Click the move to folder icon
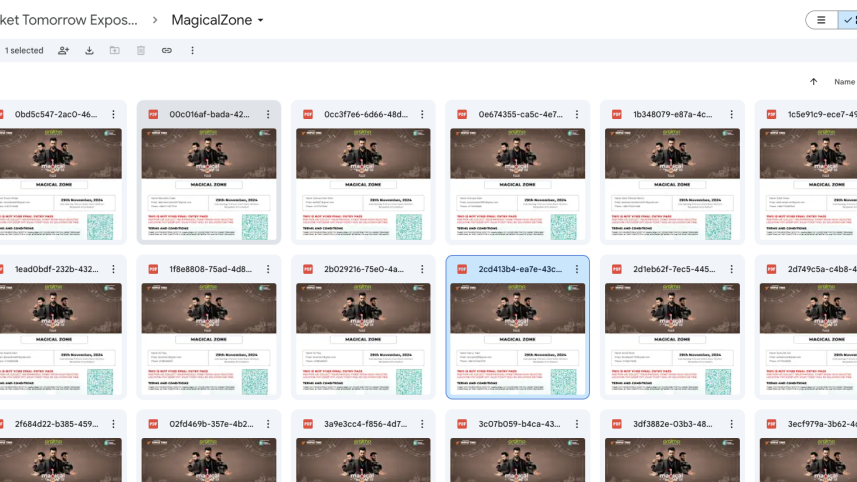This screenshot has width=857, height=482. coord(115,50)
